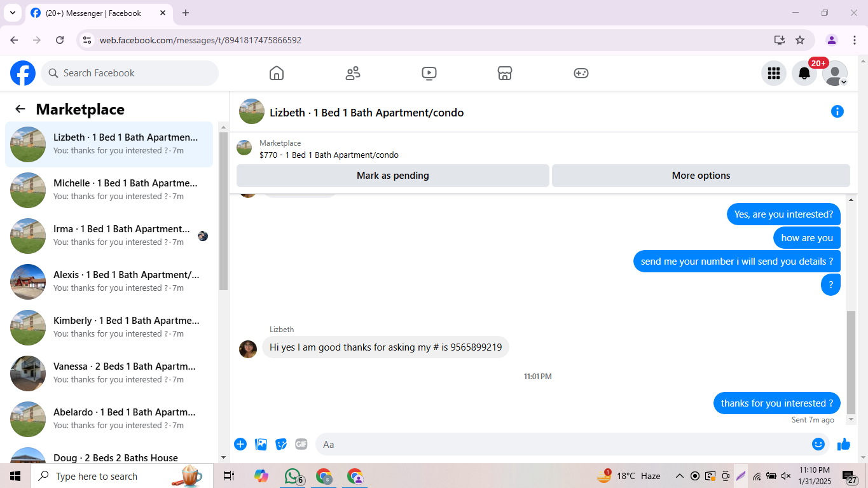Click the Marketplace back arrow
Viewport: 868px width, 488px height.
click(x=20, y=109)
